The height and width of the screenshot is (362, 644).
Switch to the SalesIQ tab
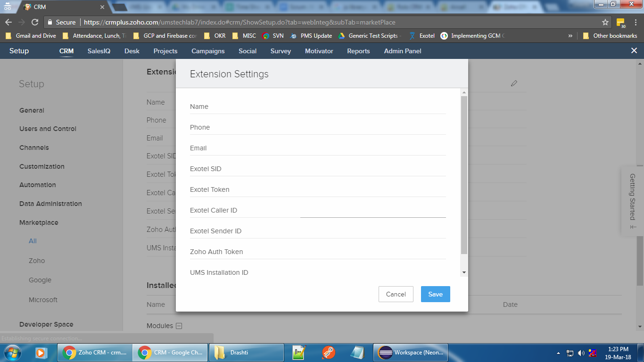tap(99, 51)
